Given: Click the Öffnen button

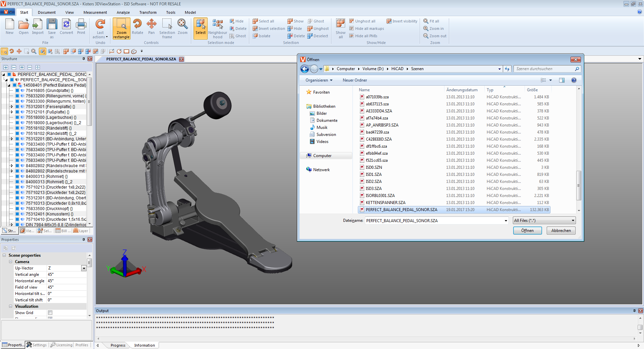Looking at the screenshot, I should point(527,231).
